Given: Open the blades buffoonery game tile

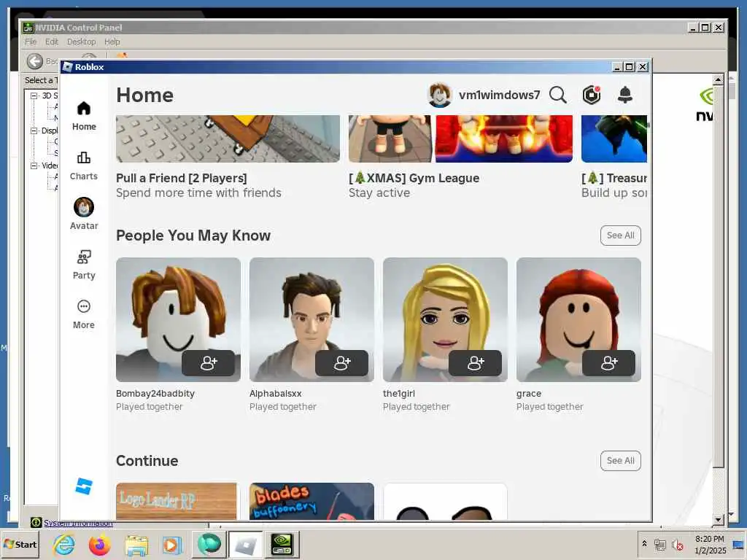Looking at the screenshot, I should [311, 501].
